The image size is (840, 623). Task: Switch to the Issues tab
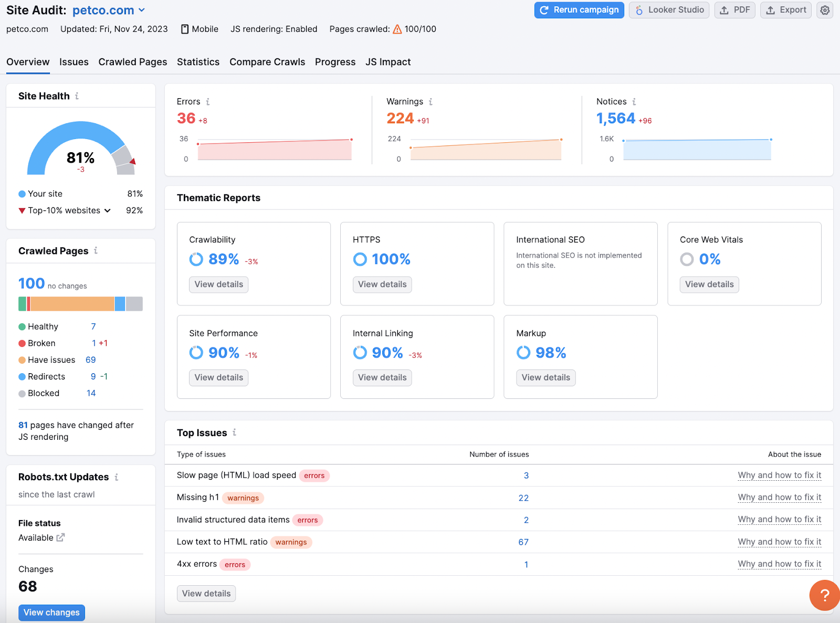tap(73, 62)
